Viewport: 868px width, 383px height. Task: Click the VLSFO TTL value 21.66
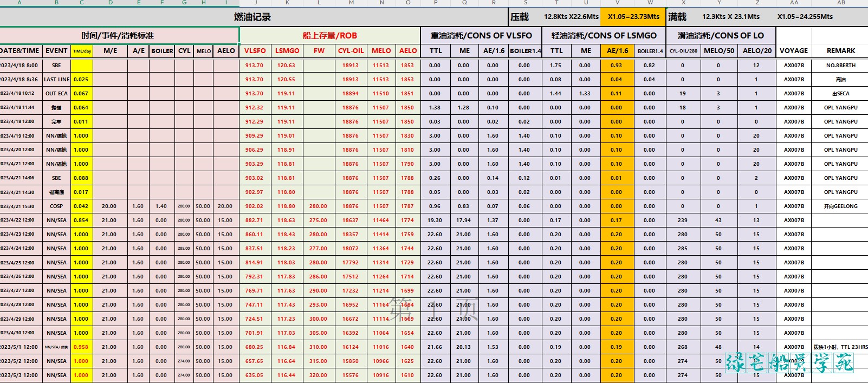(x=435, y=347)
